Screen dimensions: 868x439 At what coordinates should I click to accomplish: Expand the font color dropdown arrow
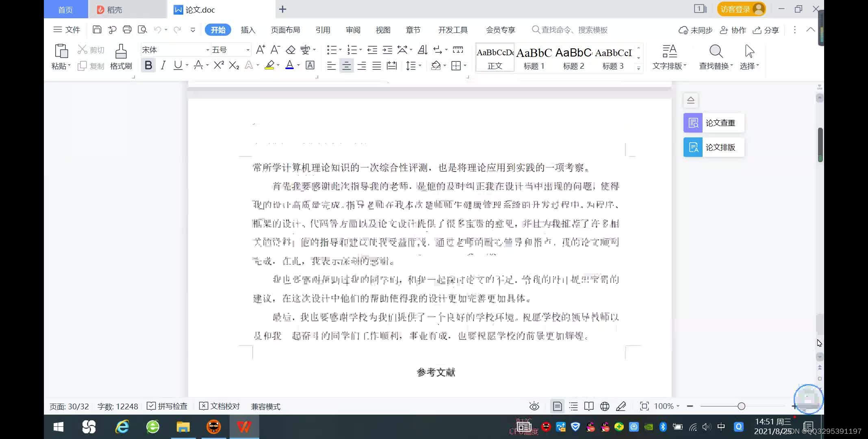click(299, 65)
